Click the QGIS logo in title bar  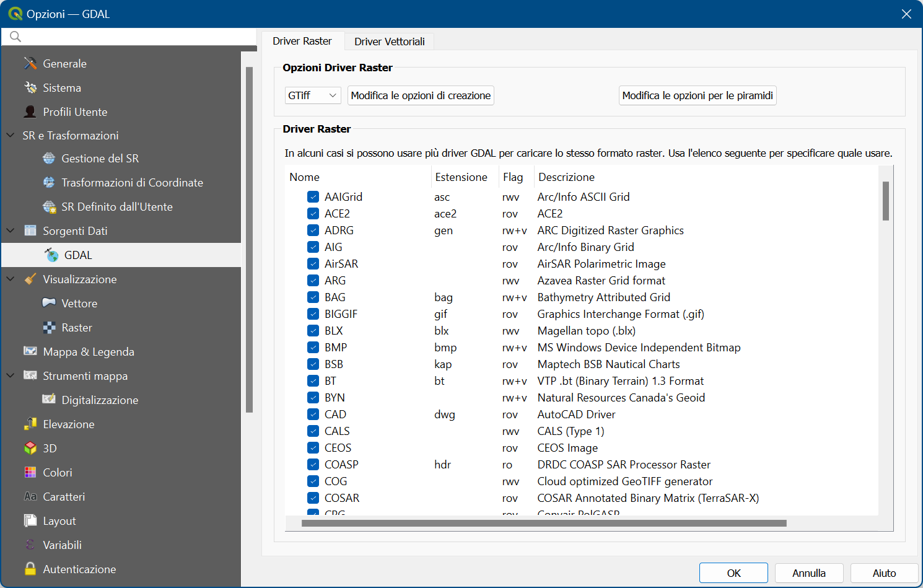click(15, 14)
